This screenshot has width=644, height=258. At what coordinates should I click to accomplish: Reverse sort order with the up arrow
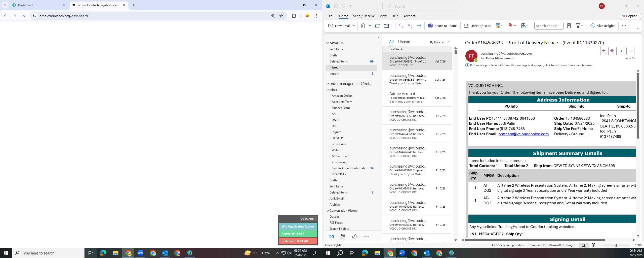point(449,42)
